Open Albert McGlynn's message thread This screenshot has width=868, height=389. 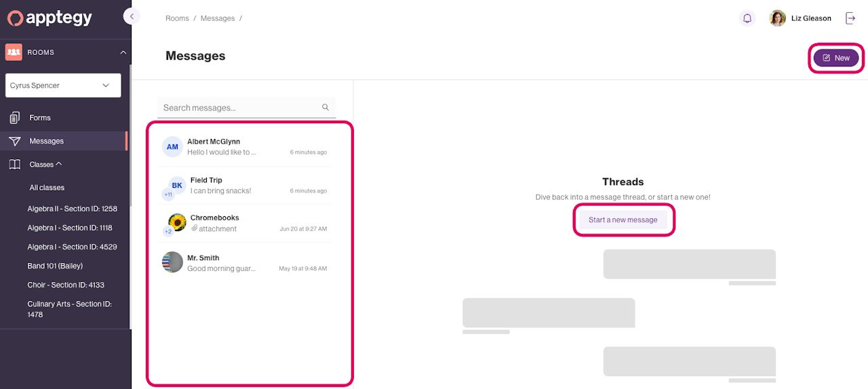point(245,146)
